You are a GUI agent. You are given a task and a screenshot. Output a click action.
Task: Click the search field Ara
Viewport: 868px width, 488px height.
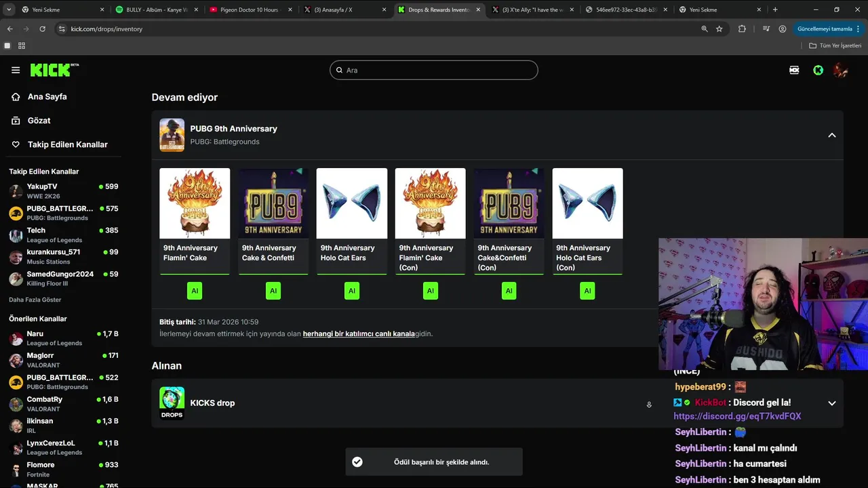pyautogui.click(x=434, y=70)
